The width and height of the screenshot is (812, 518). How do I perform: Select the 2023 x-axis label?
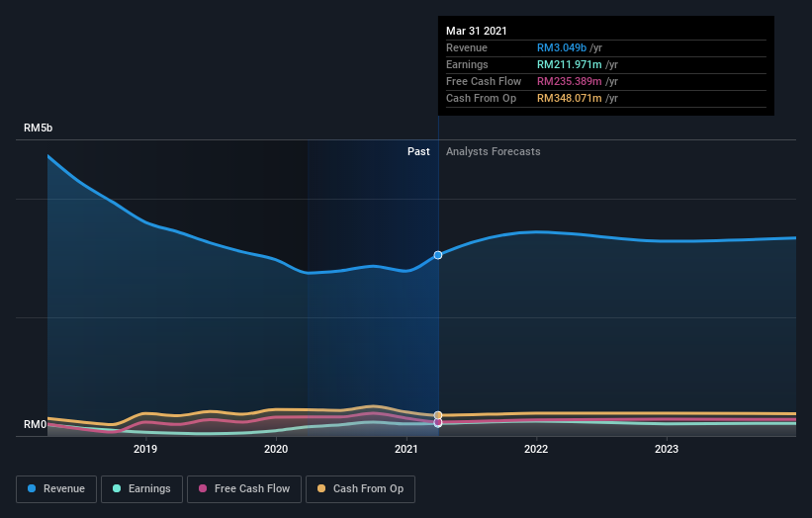click(667, 449)
